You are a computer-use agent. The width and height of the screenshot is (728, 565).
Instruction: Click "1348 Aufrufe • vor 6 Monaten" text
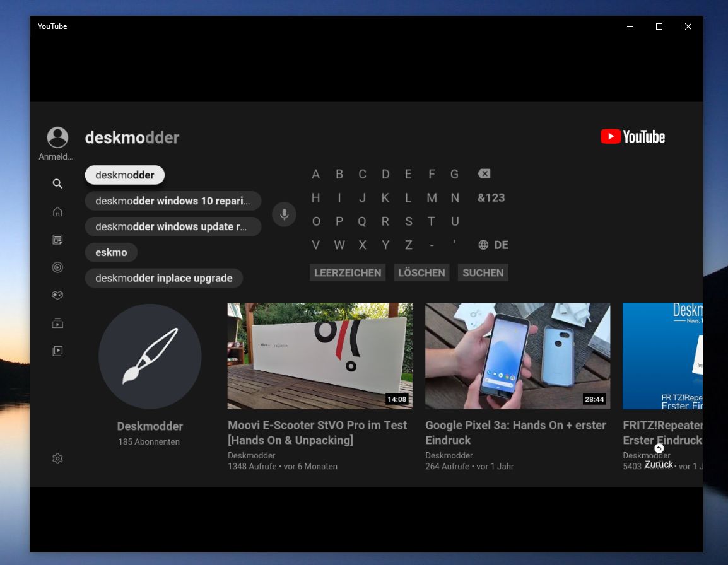pos(282,466)
